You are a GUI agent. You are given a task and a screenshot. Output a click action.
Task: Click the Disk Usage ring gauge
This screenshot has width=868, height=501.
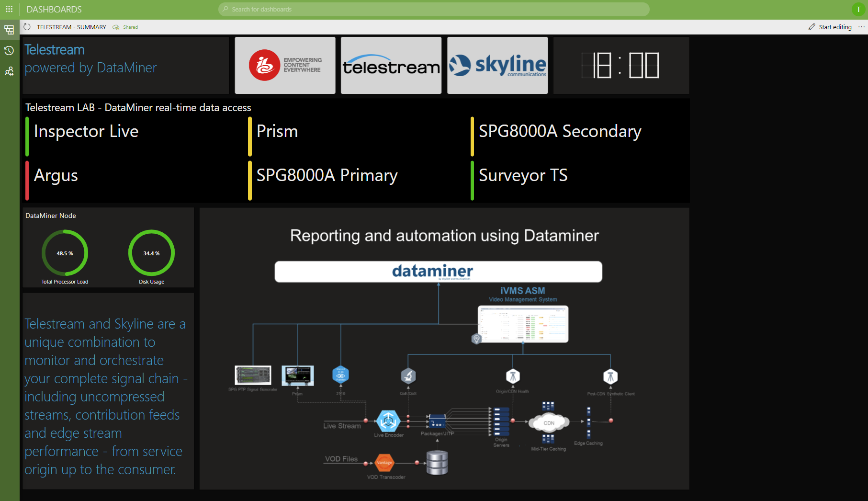(x=151, y=253)
